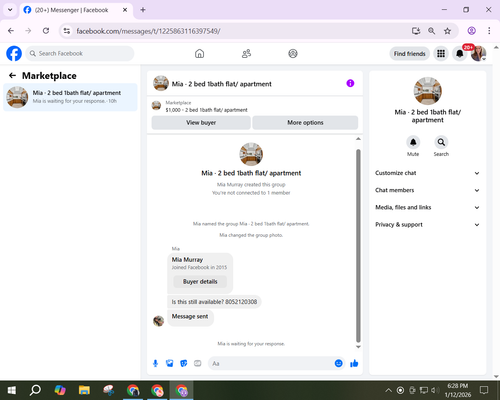The image size is (500, 400).
Task: Open the Menu grid icon
Action: point(441,53)
